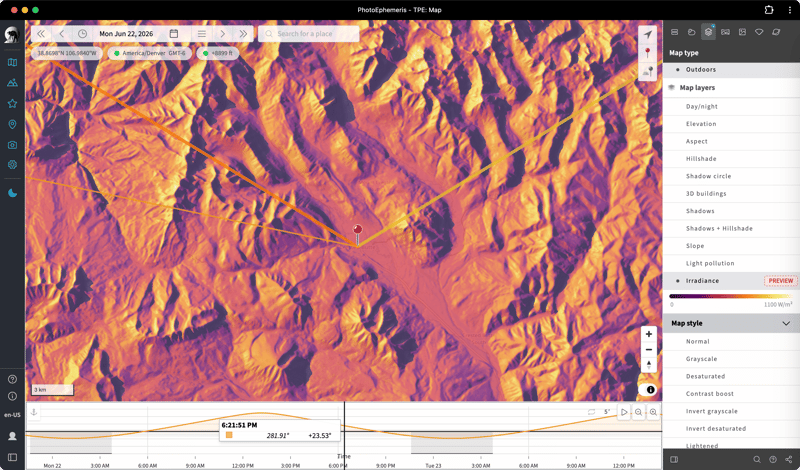Click the date Mon Jun 22, 2026
This screenshot has height=470, width=800.
[x=126, y=34]
